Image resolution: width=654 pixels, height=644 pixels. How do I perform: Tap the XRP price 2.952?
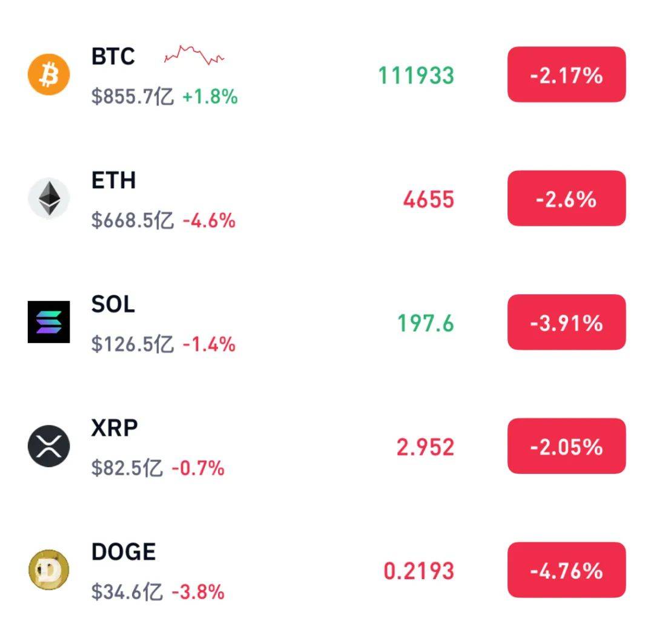click(425, 447)
